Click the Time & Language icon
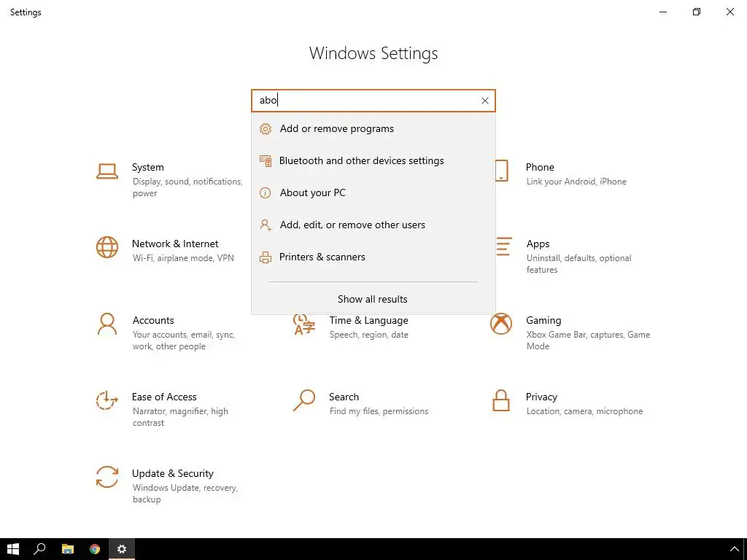The width and height of the screenshot is (747, 560). [304, 324]
